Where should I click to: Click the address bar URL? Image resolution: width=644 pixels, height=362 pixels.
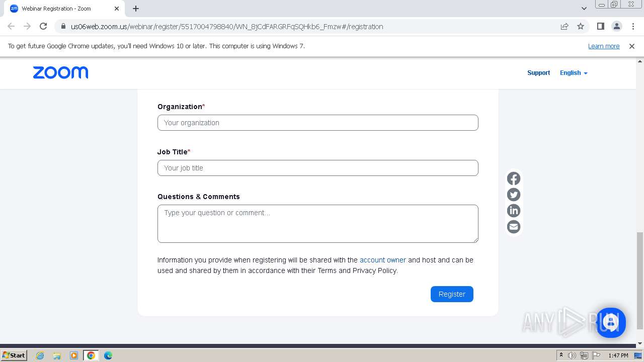coord(227,26)
